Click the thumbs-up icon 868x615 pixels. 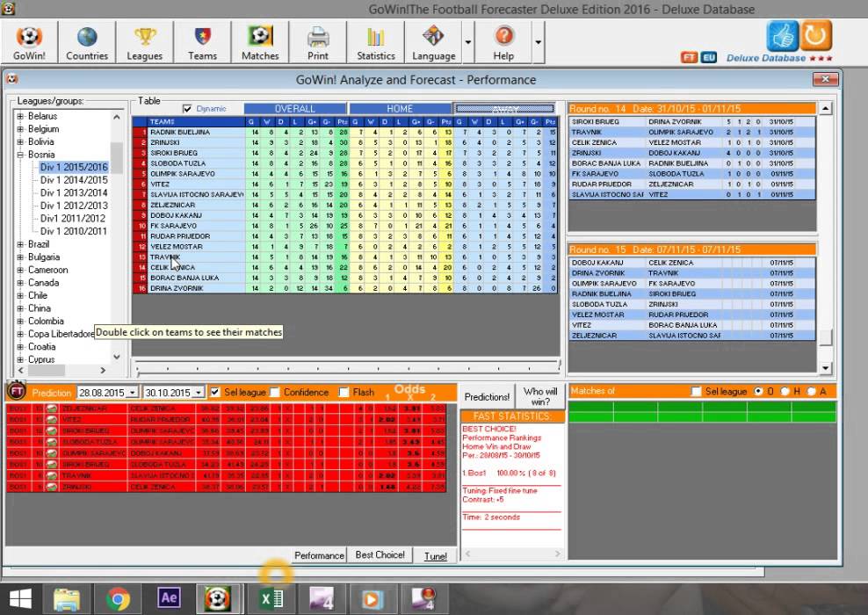click(782, 35)
